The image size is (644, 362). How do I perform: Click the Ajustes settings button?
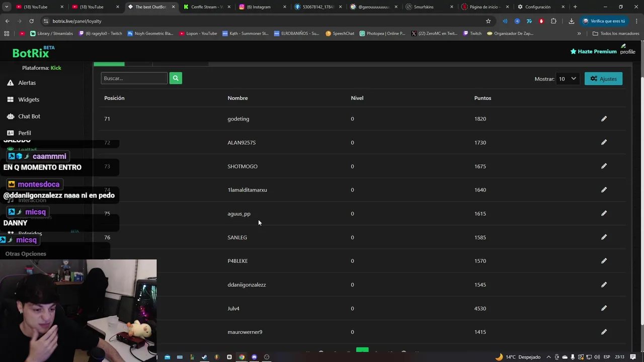603,79
